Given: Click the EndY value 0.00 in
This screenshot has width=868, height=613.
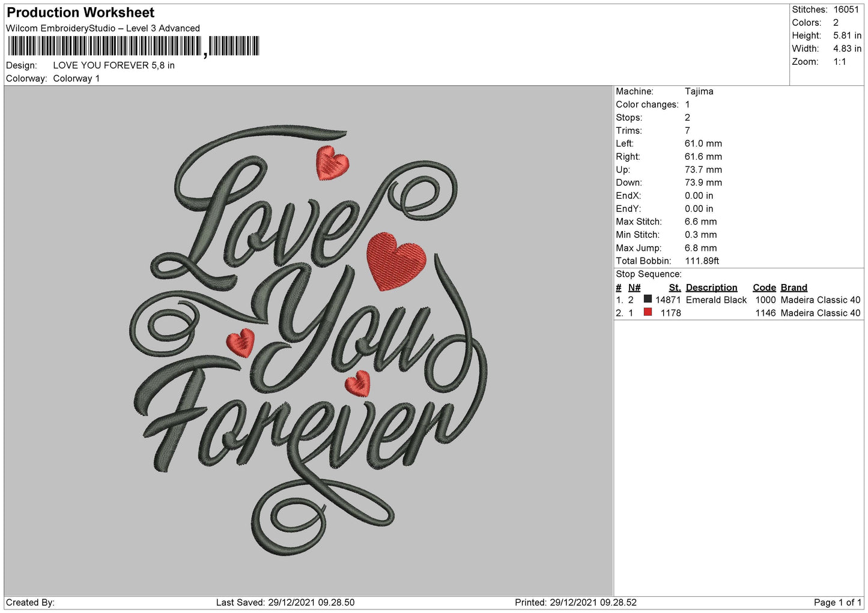Looking at the screenshot, I should pos(699,209).
